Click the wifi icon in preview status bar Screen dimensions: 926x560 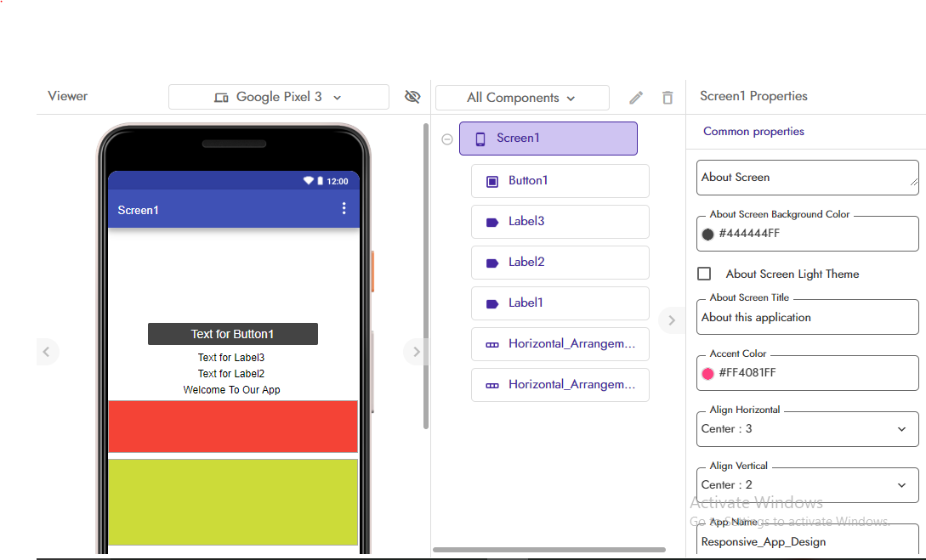[x=309, y=180]
